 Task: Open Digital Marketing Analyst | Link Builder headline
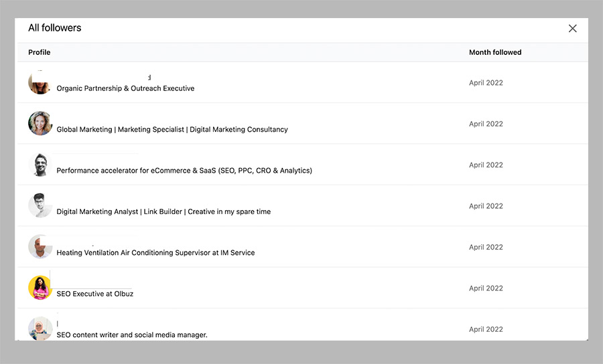point(163,211)
